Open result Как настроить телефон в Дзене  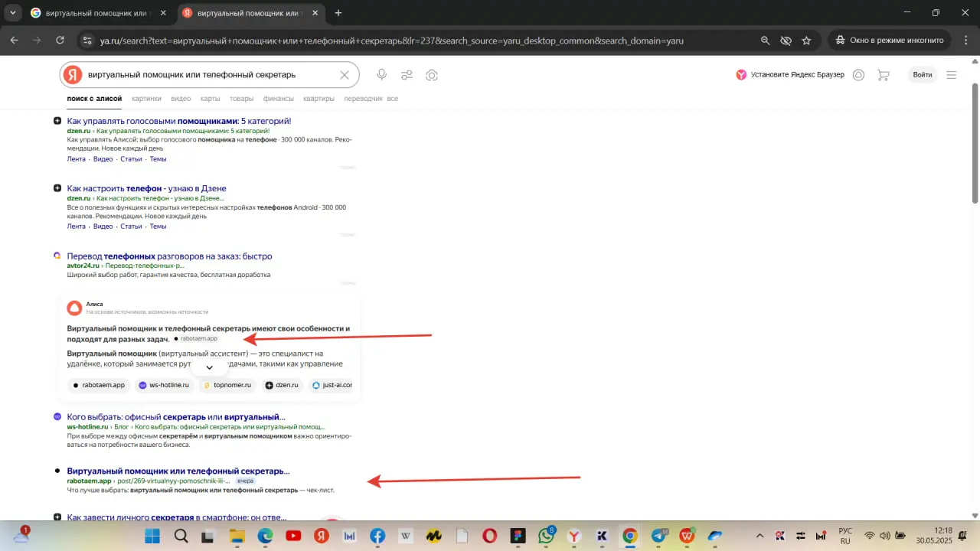tap(147, 188)
